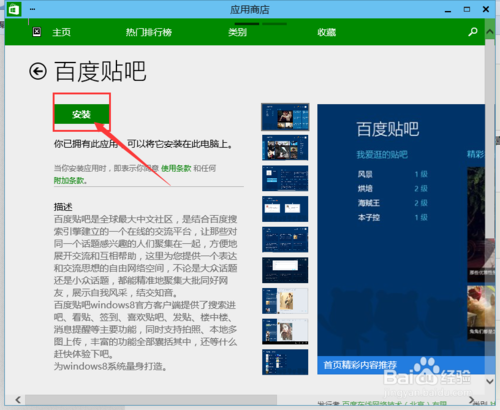Select the fourth screenshot thumbnail
Screen dimensions: 500x410
point(285,209)
